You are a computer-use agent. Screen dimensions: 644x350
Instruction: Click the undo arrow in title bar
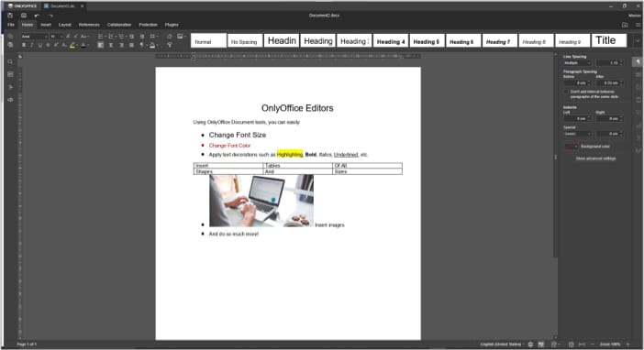[x=37, y=16]
